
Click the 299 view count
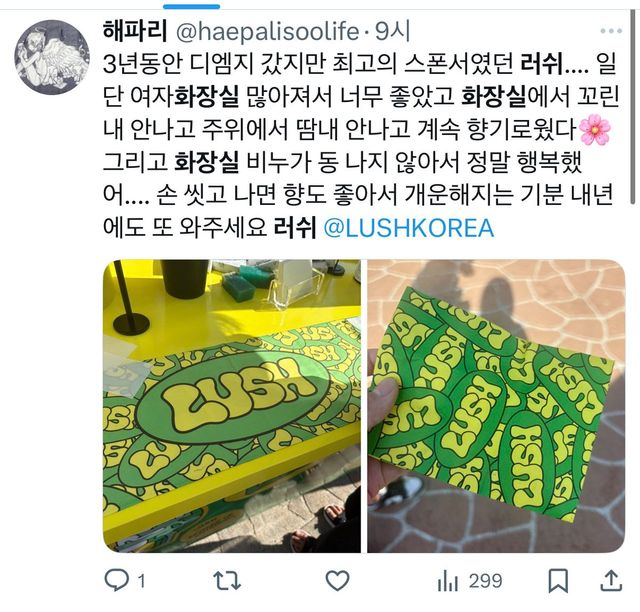click(485, 581)
